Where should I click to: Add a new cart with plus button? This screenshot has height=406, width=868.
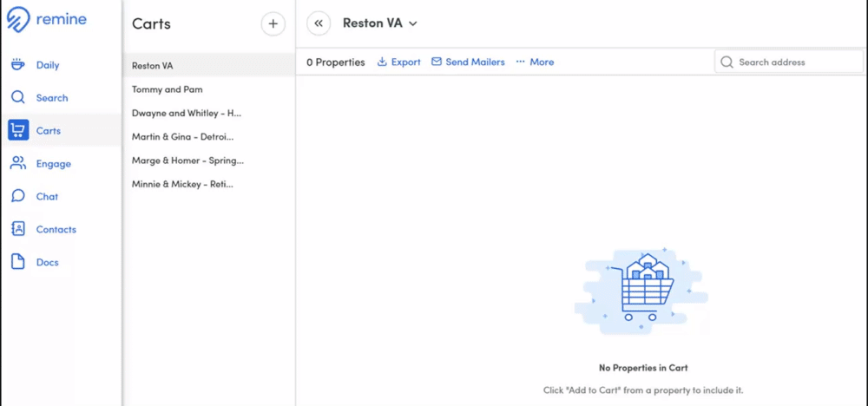tap(273, 23)
